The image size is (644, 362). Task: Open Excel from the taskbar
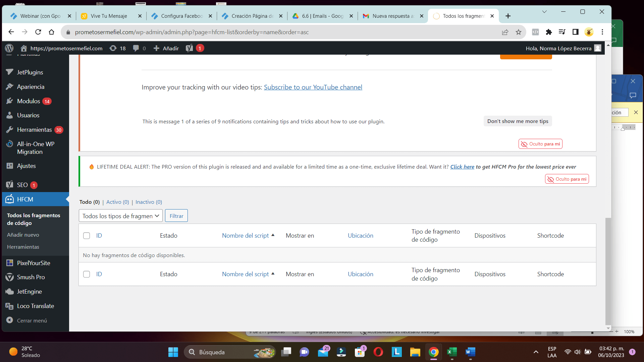(452, 352)
